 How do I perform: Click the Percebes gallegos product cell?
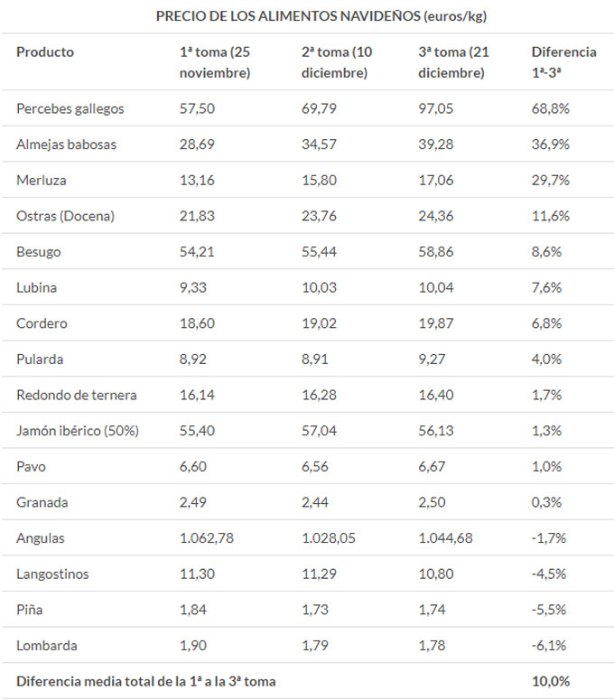click(70, 108)
